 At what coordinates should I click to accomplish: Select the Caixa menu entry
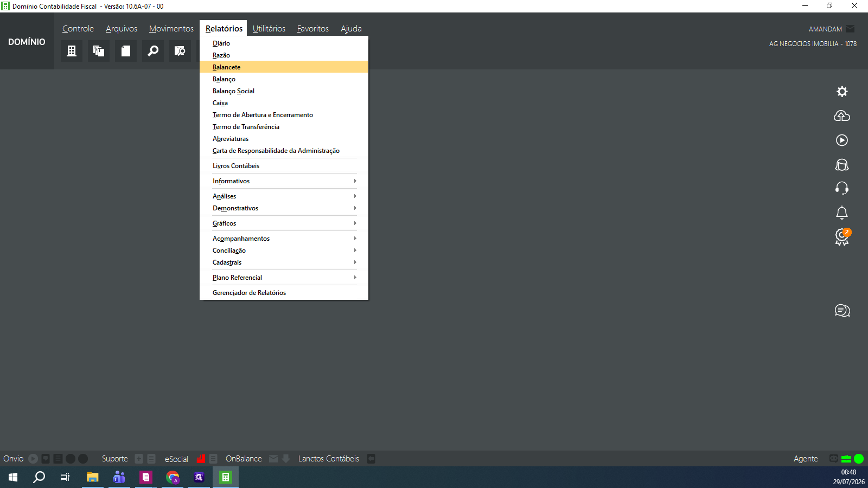(x=284, y=103)
